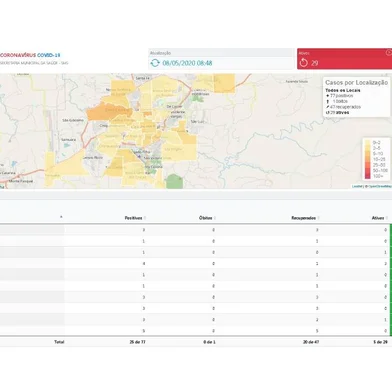
Task: Select the 10-25 color swatch in map legend
Action: 368,159
